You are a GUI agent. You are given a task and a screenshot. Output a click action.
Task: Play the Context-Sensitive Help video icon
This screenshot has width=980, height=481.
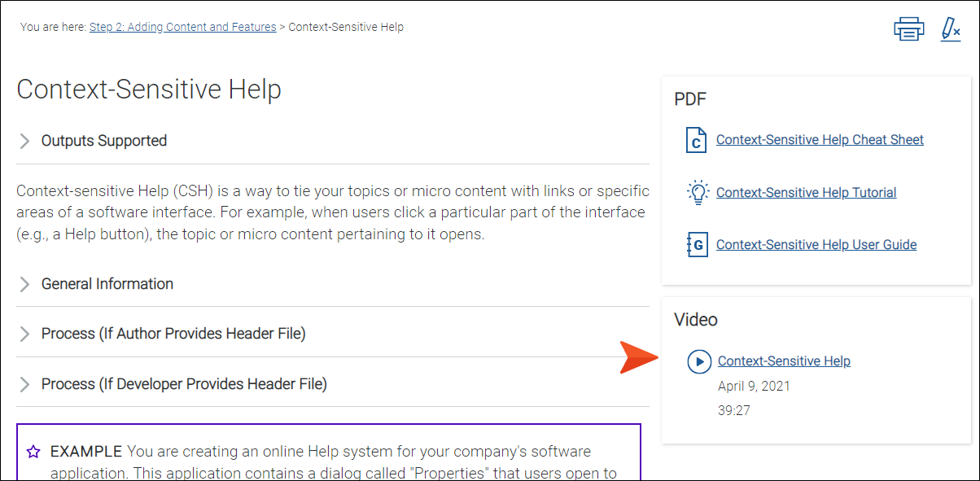tap(699, 361)
